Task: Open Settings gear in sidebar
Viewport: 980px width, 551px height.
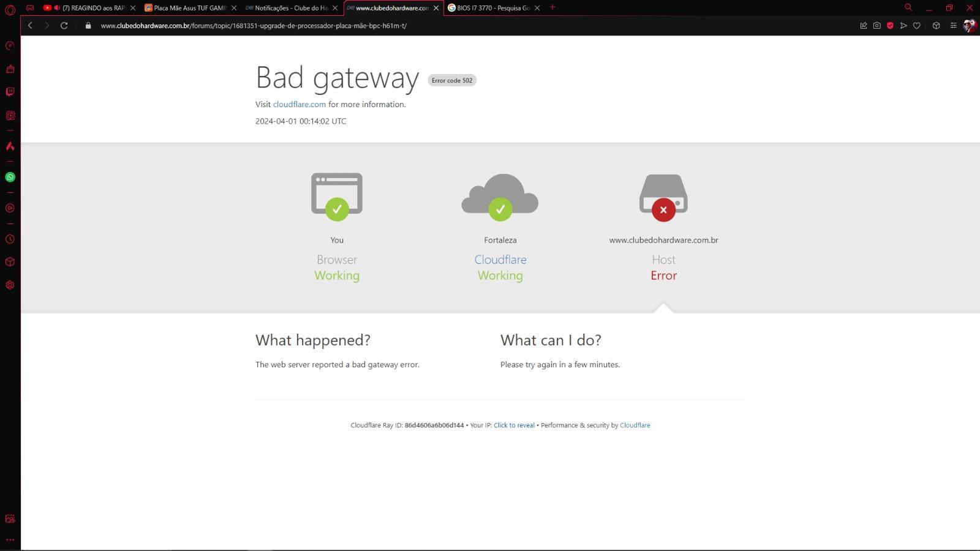Action: click(x=10, y=285)
